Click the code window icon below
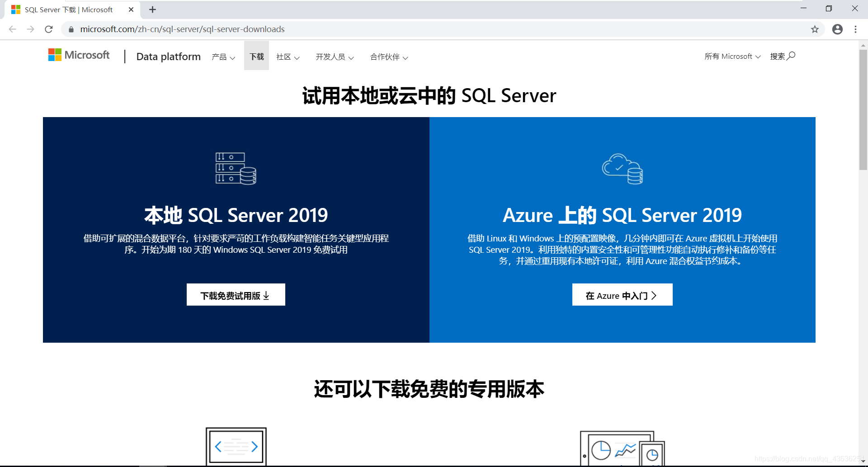 click(x=236, y=446)
